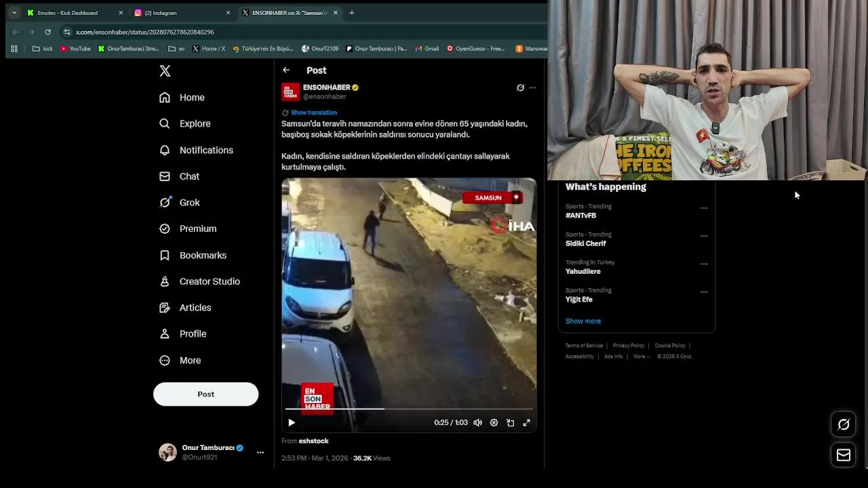Viewport: 868px width, 488px height.
Task: Open Ads info footer link
Action: [x=614, y=357]
